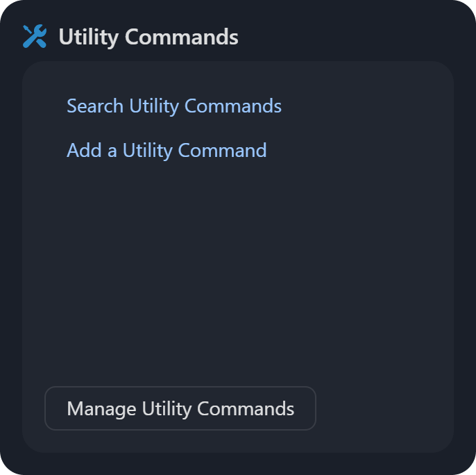
Task: Click the empty area inside the inner panel
Action: click(x=237, y=271)
